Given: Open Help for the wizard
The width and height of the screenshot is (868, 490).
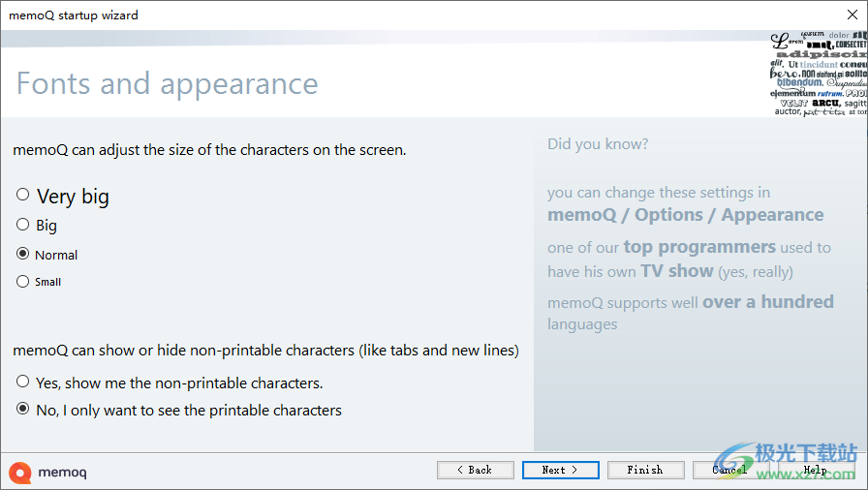Looking at the screenshot, I should (x=816, y=470).
